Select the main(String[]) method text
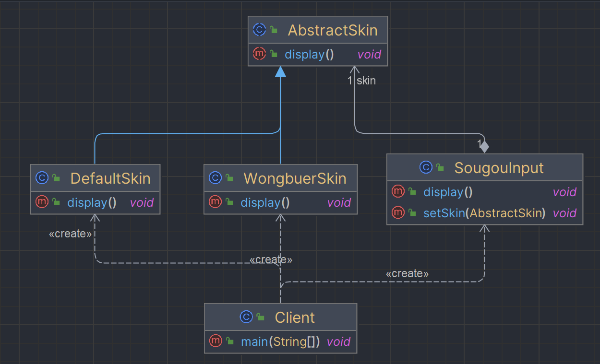This screenshot has width=600, height=364. pos(280,341)
